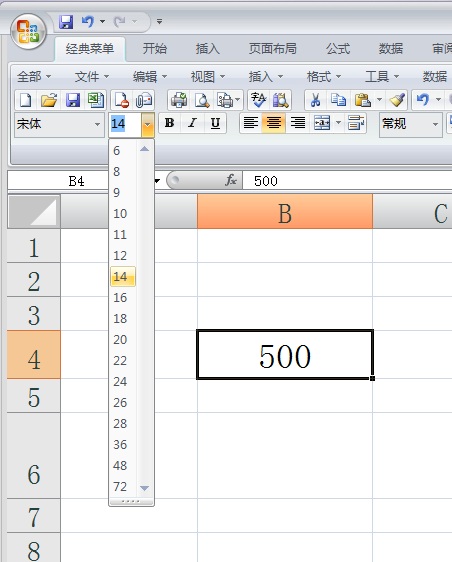This screenshot has height=562, width=452.
Task: Toggle Italic formatting button
Action: point(192,123)
